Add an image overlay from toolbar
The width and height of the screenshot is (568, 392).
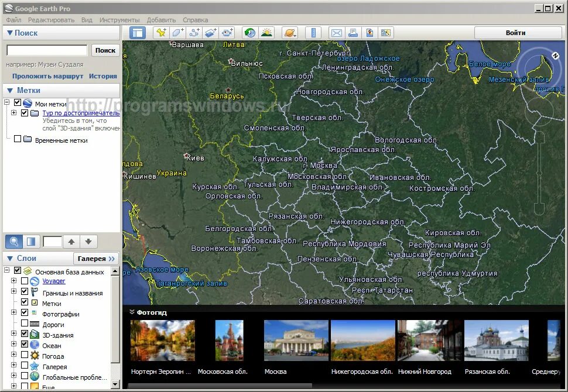pos(211,33)
